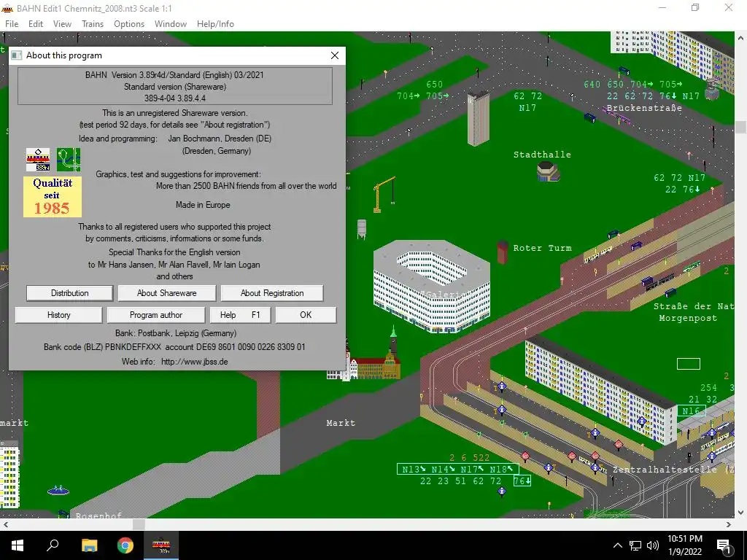Click the BAHN tram logo icon in dialog

[38, 160]
